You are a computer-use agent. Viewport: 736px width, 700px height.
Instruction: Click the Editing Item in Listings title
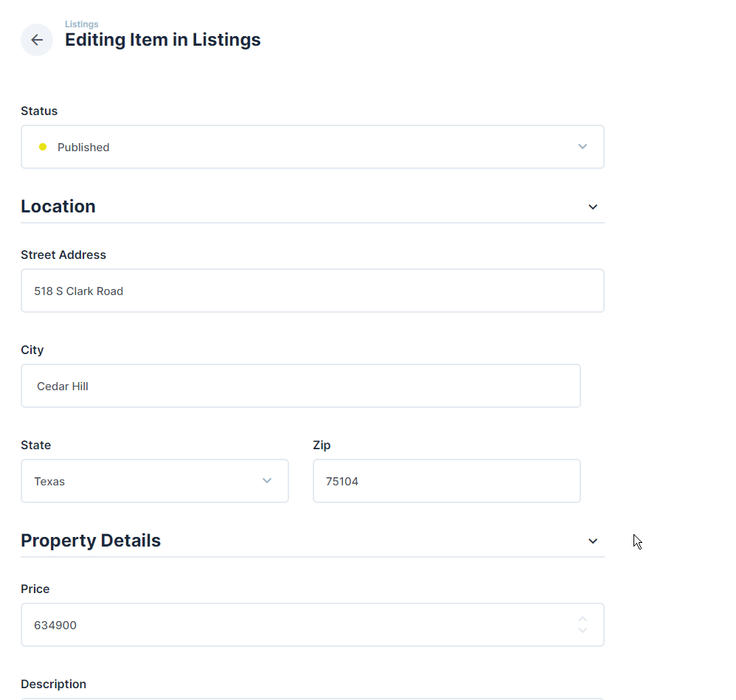click(162, 40)
